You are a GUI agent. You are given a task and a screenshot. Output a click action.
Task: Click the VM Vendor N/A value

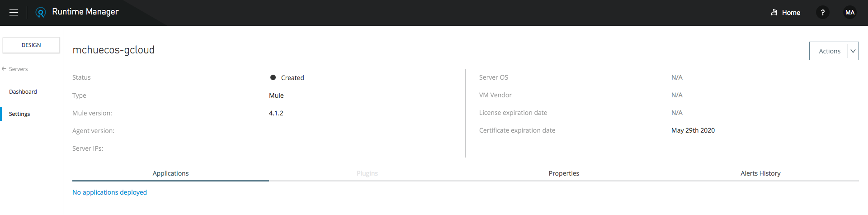677,95
